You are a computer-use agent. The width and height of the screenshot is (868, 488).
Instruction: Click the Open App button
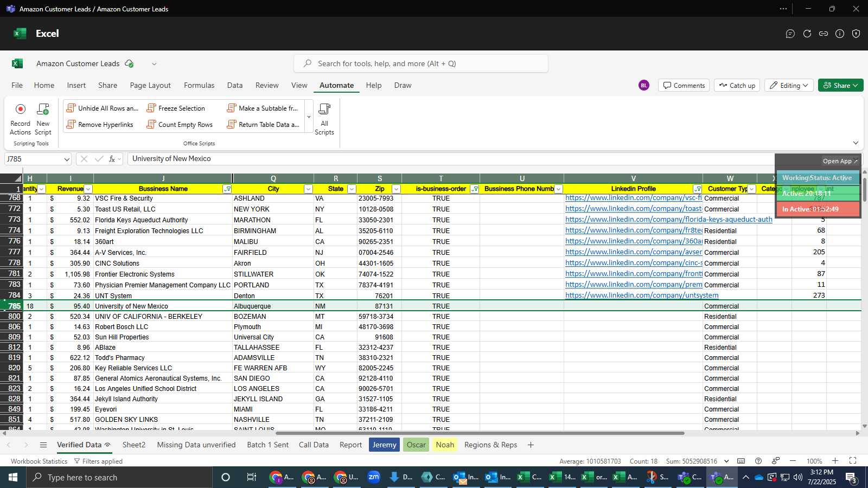click(840, 161)
